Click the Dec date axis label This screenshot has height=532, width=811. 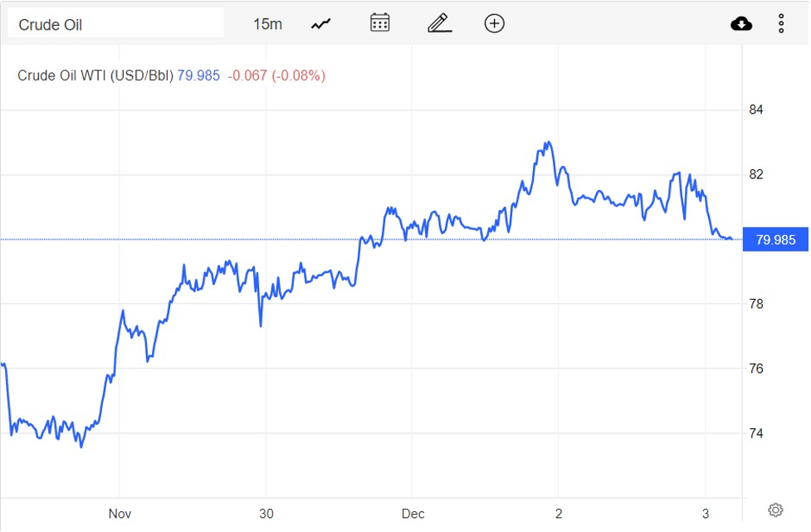tap(413, 514)
